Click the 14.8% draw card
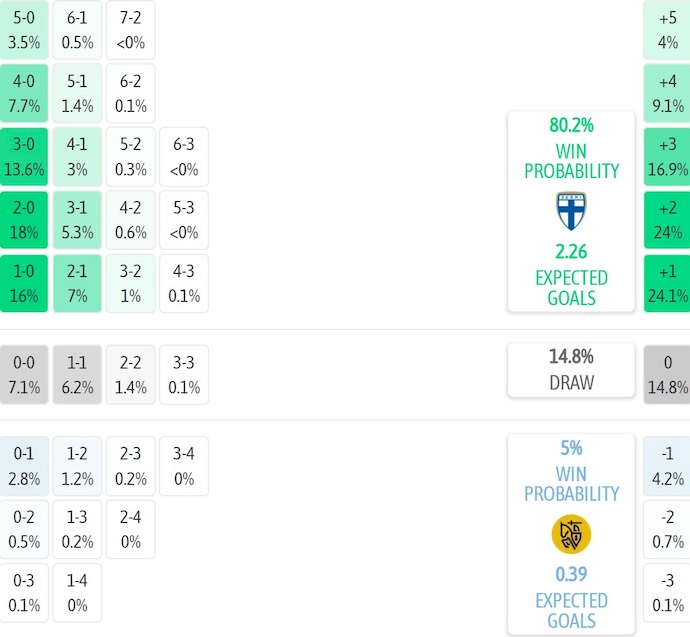The image size is (690, 637). pos(571,370)
